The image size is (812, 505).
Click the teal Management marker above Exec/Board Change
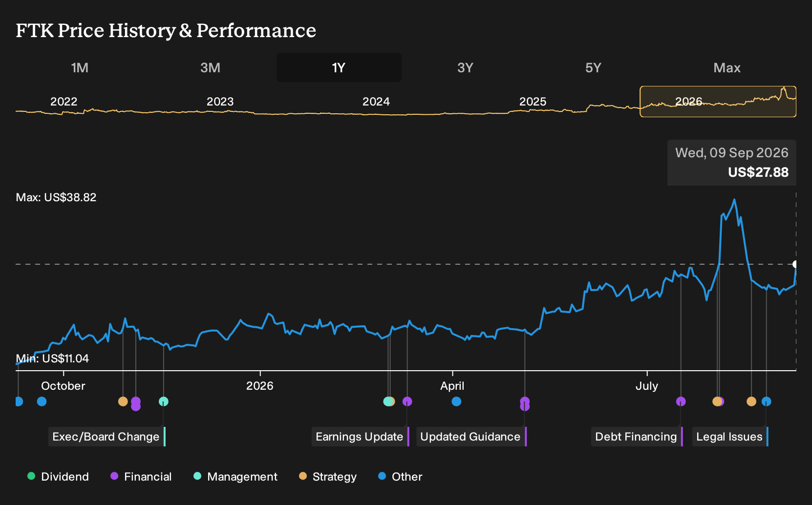[164, 401]
